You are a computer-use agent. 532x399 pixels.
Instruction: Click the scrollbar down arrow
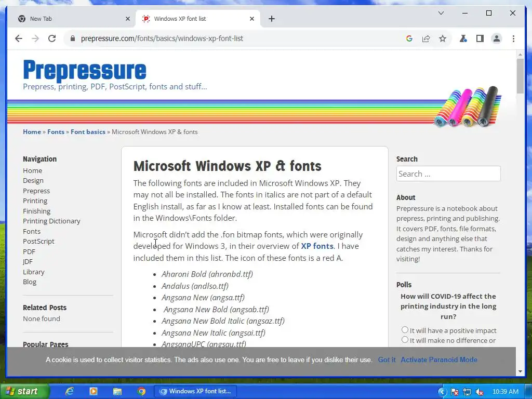(520, 371)
